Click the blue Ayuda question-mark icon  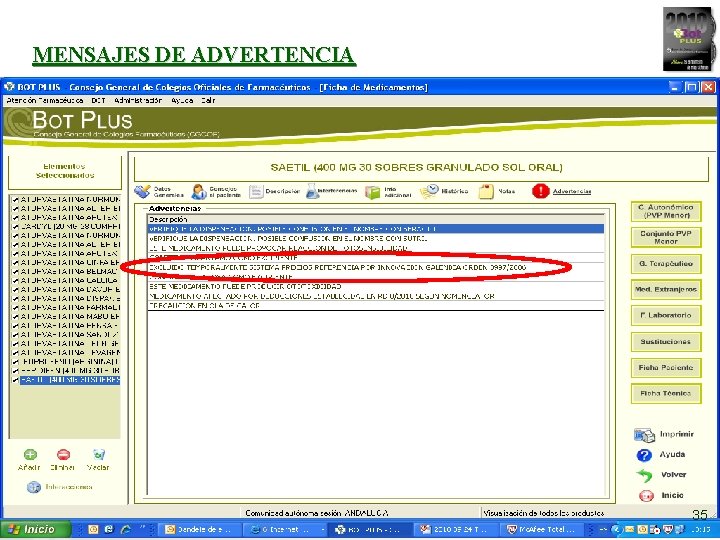click(644, 455)
